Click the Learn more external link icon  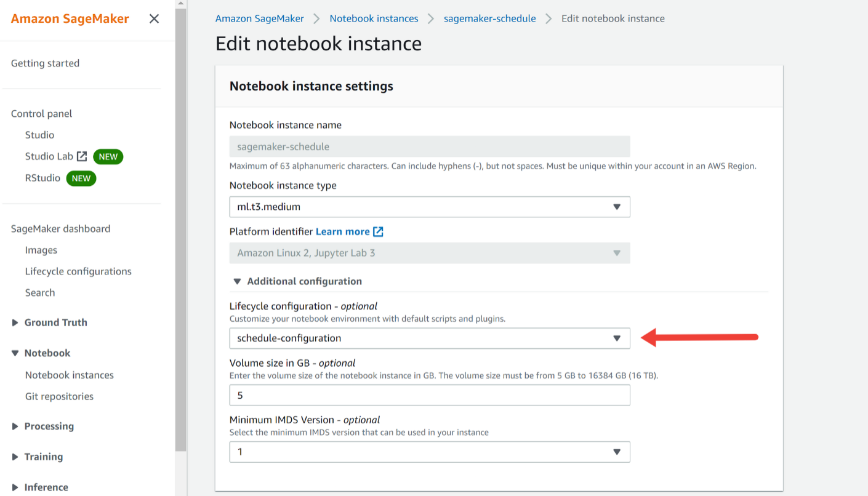[x=378, y=231]
